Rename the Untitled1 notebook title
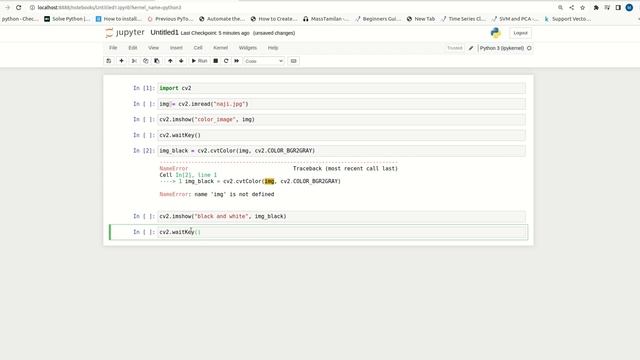Viewport: 640px width, 360px height. point(164,32)
